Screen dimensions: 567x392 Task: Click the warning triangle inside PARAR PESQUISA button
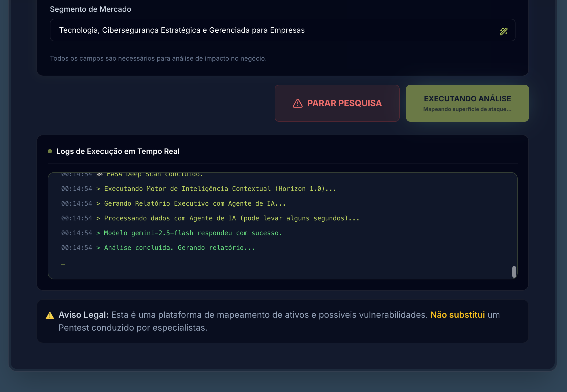coord(297,103)
